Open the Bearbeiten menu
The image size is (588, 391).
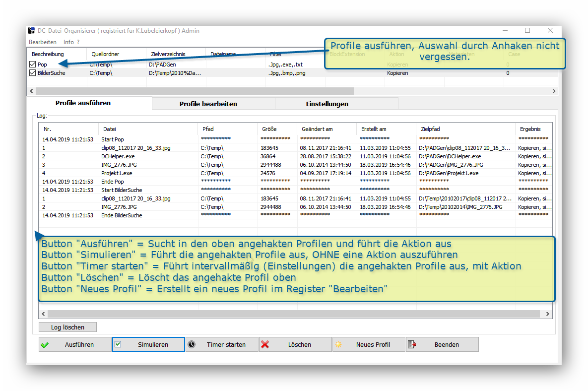click(43, 42)
